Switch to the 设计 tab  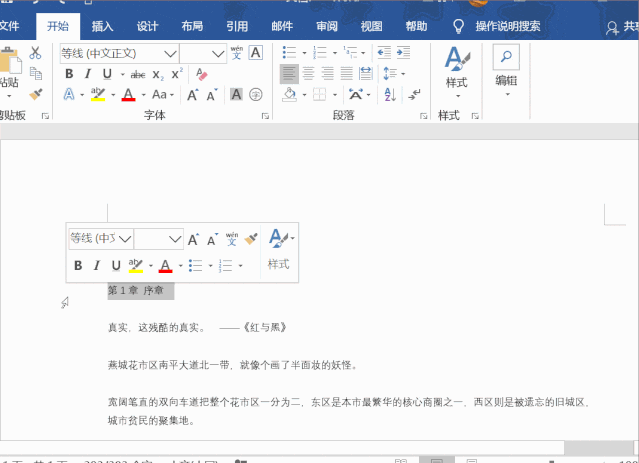coord(147,26)
